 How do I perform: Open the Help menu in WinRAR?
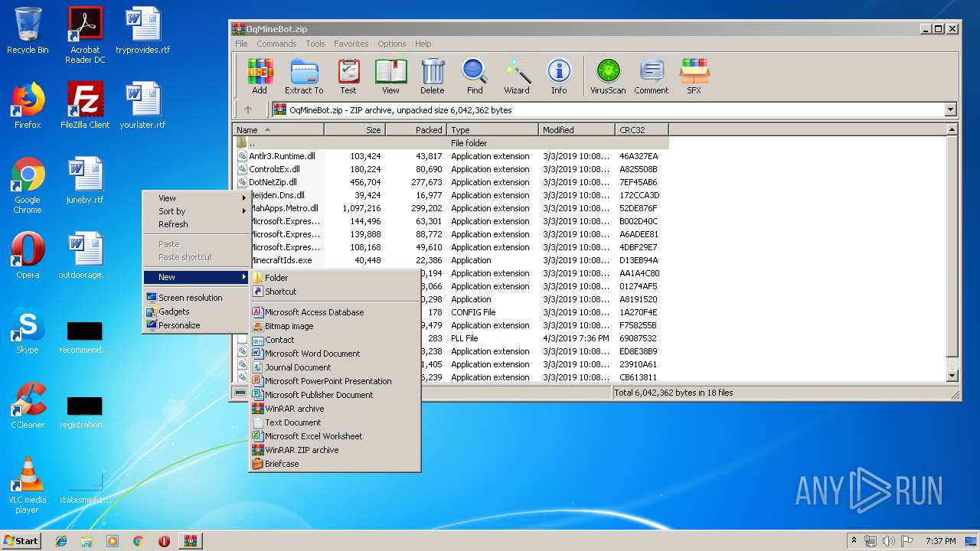coord(423,44)
